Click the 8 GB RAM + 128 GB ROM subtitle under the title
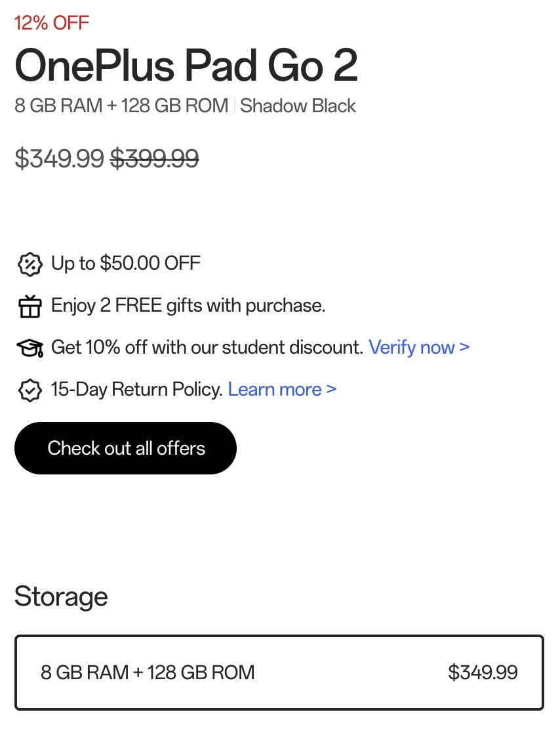 (x=121, y=106)
